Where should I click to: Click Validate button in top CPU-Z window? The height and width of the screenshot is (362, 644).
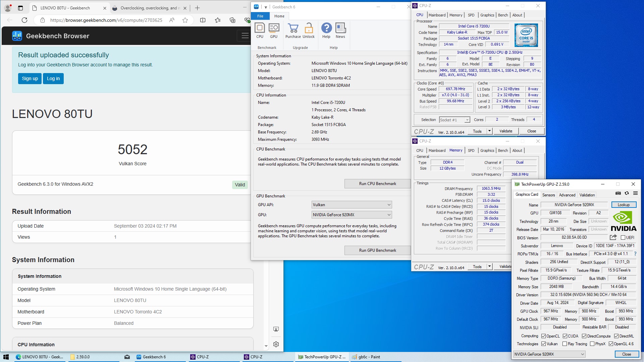pyautogui.click(x=506, y=131)
